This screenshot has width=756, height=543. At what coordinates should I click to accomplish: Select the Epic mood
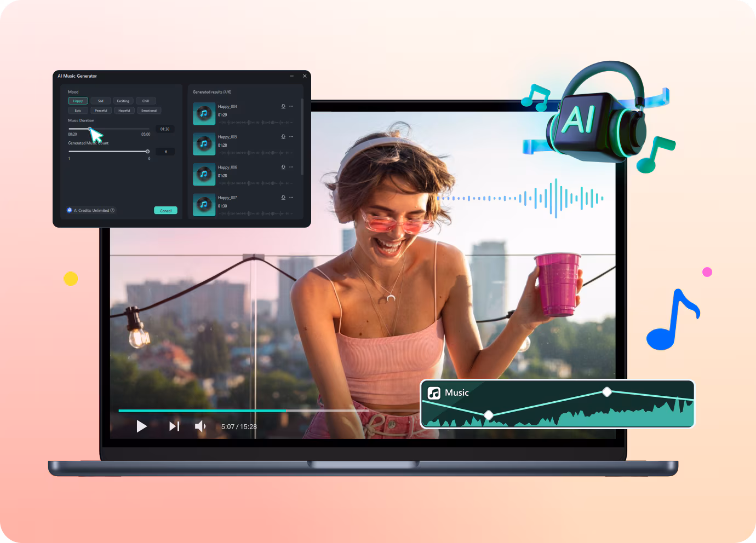pyautogui.click(x=78, y=111)
